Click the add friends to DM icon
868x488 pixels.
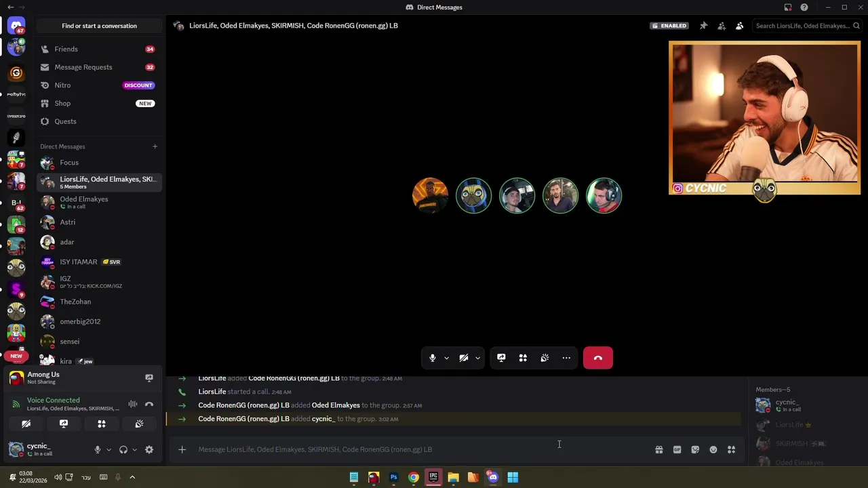[x=722, y=26]
